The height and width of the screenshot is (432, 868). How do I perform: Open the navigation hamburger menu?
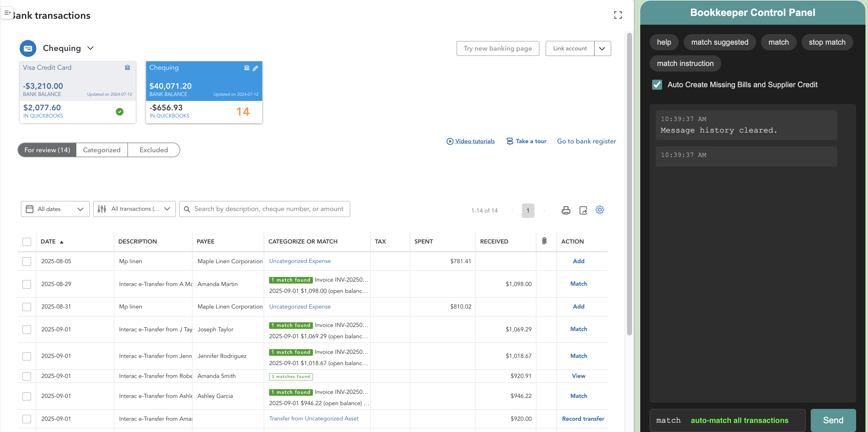[8, 13]
